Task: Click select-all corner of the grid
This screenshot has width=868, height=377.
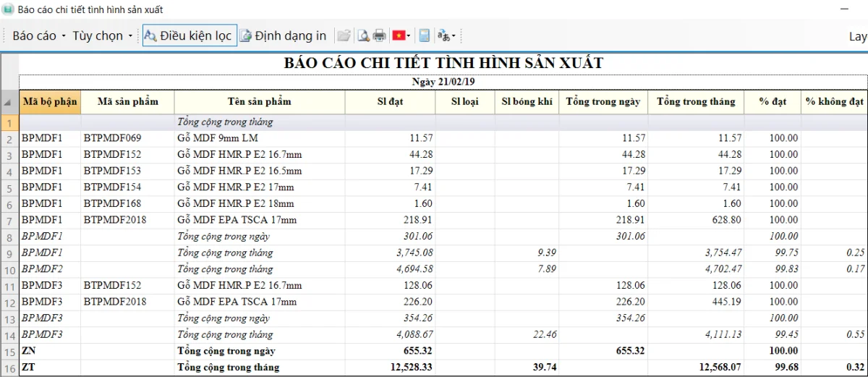Action: tap(9, 101)
